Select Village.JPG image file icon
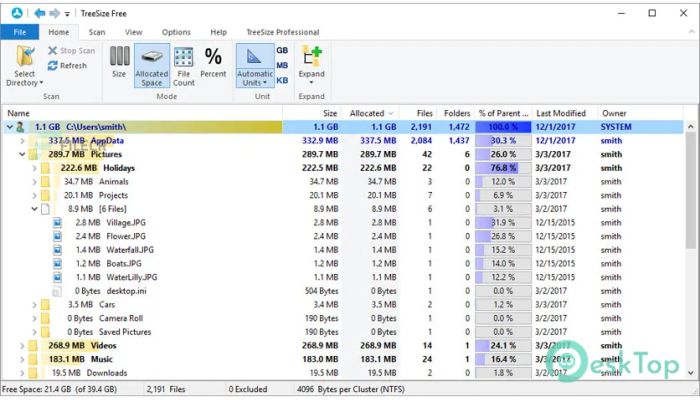 pos(57,223)
